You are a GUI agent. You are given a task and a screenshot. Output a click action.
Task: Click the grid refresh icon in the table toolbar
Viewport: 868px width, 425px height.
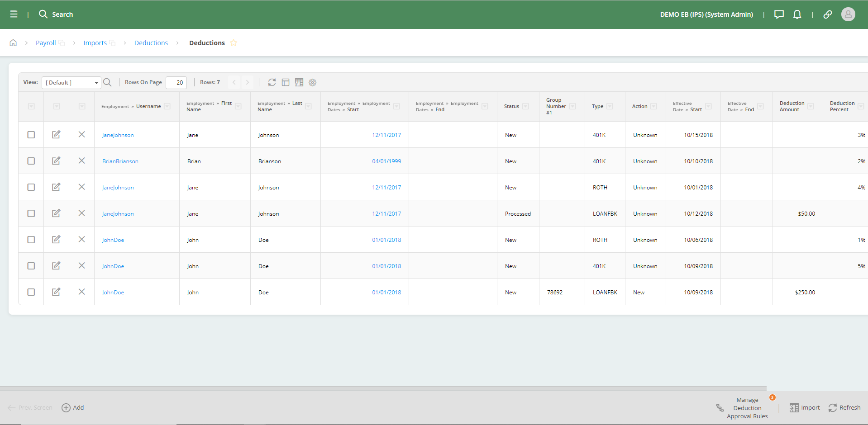coord(272,82)
